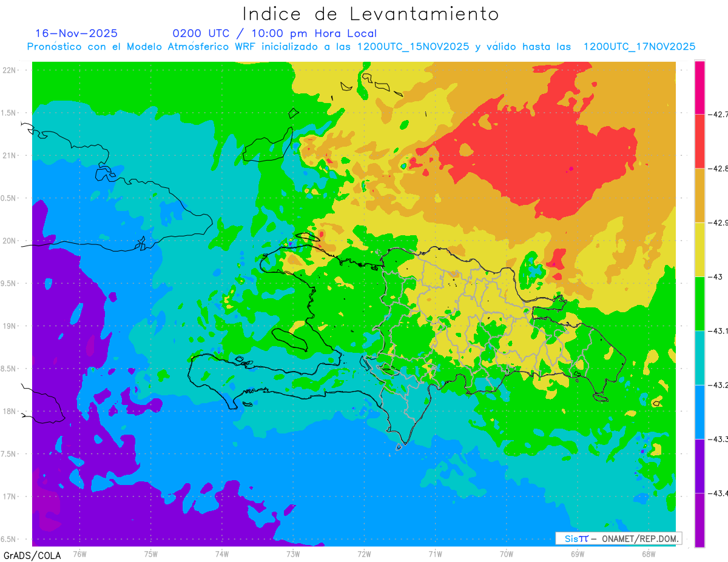The width and height of the screenshot is (728, 562).
Task: Click the '71W' longitude label
Action: pos(435,554)
